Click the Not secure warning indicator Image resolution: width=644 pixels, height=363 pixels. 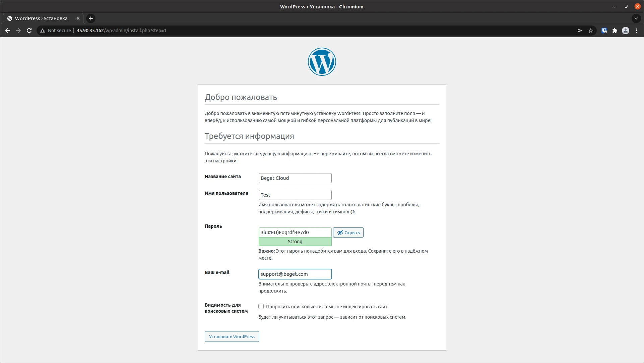coord(56,31)
